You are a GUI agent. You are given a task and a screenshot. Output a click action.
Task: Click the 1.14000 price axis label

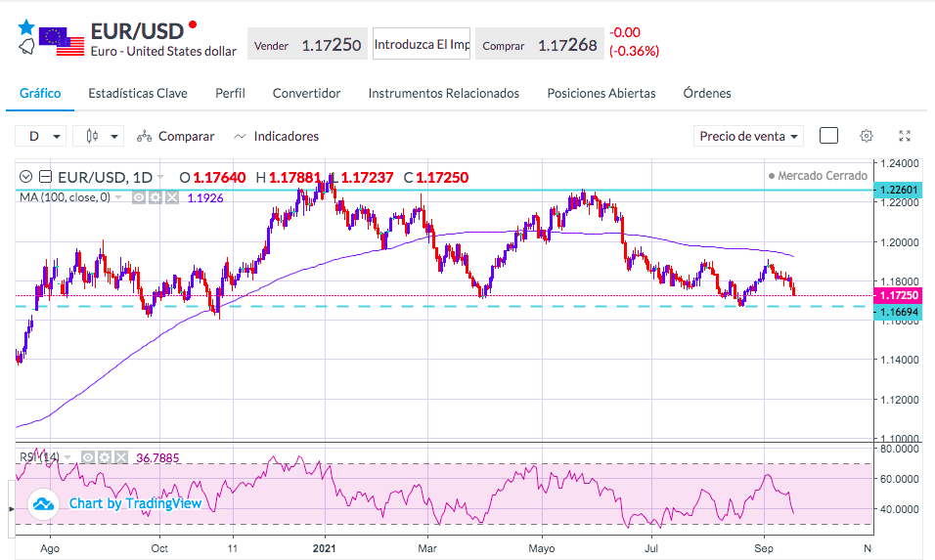[x=899, y=360]
